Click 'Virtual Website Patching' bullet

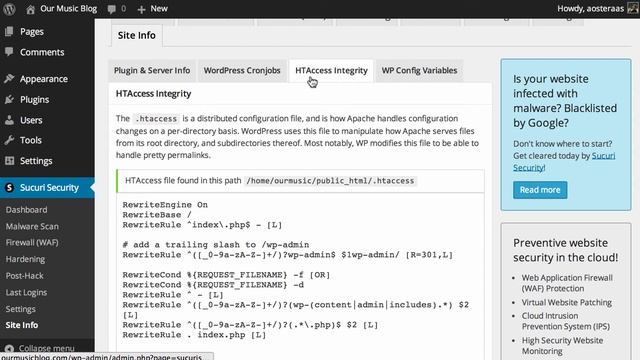(567, 302)
